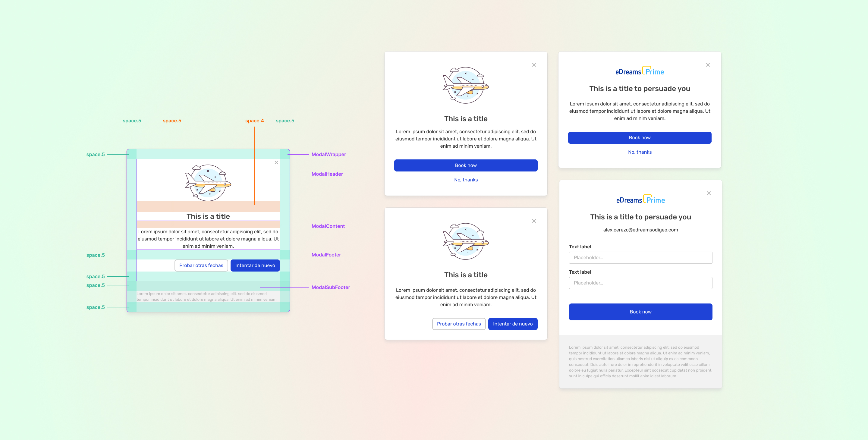Close the bottom-right eDreams Prime modal
This screenshot has height=440, width=868.
coord(709,193)
